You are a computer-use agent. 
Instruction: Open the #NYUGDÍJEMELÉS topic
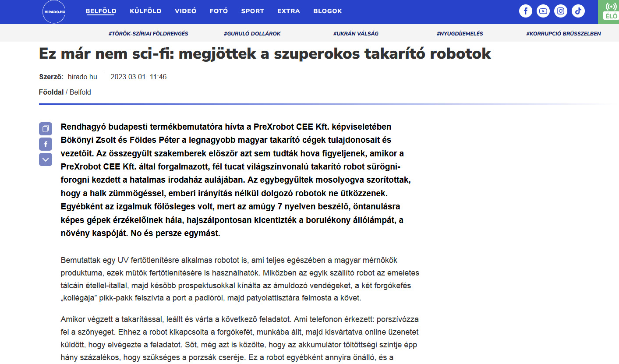(460, 33)
